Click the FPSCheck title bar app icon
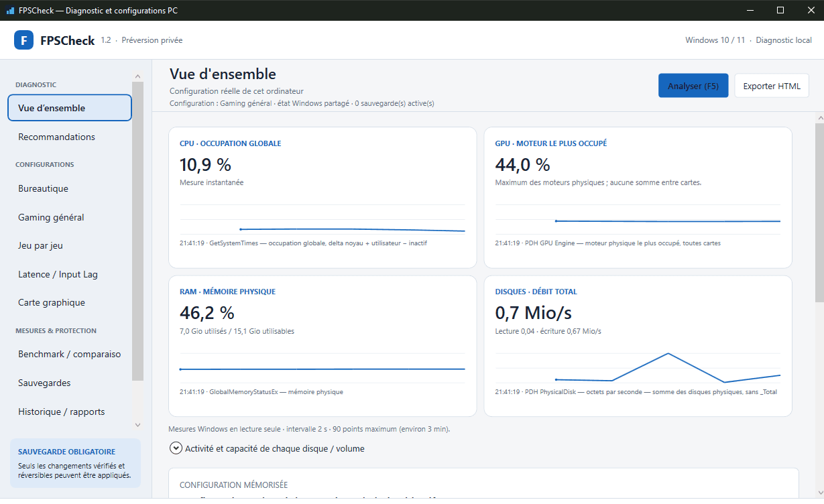824x504 pixels. (x=10, y=11)
